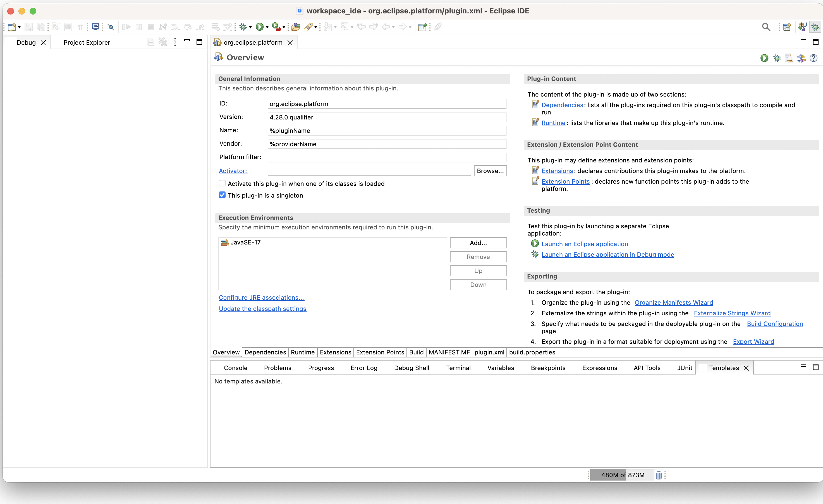Link editor with the Link with Editor icon
823x504 pixels.
(x=438, y=27)
